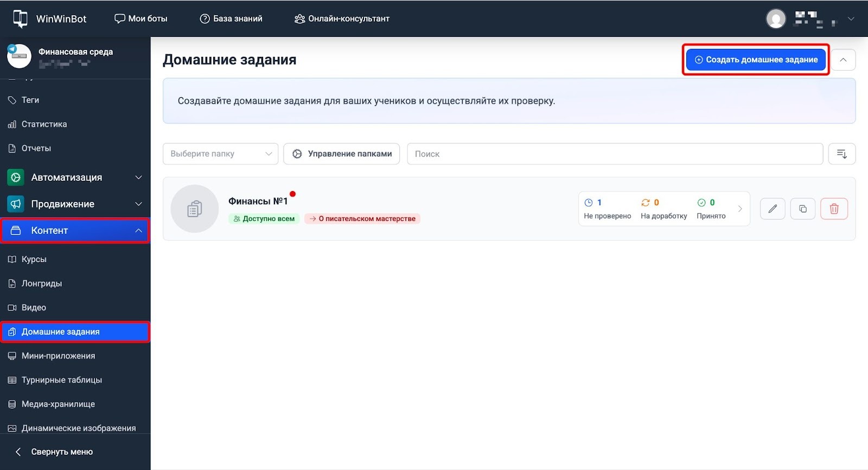Delete homework with the red trash icon
868x470 pixels.
(834, 209)
